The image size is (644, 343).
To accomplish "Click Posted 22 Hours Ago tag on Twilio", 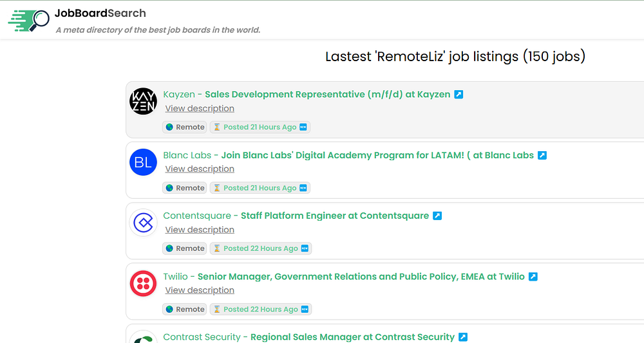I will [x=261, y=310].
